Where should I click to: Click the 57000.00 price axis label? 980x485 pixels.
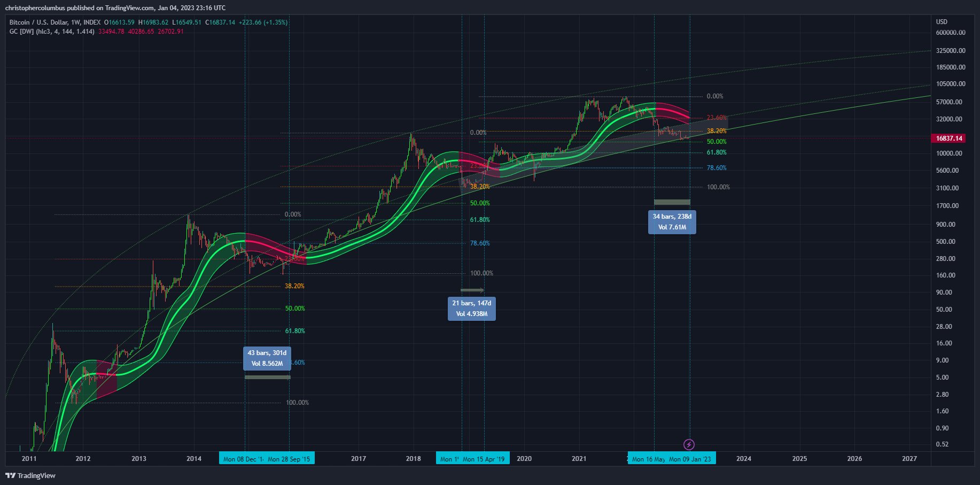point(949,102)
